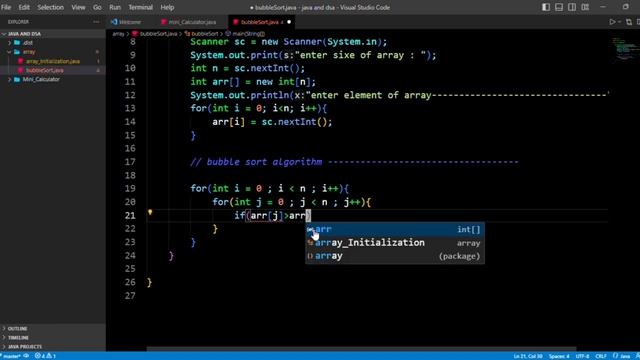Run Java with the play icon
The width and height of the screenshot is (640, 360).
pos(612,22)
